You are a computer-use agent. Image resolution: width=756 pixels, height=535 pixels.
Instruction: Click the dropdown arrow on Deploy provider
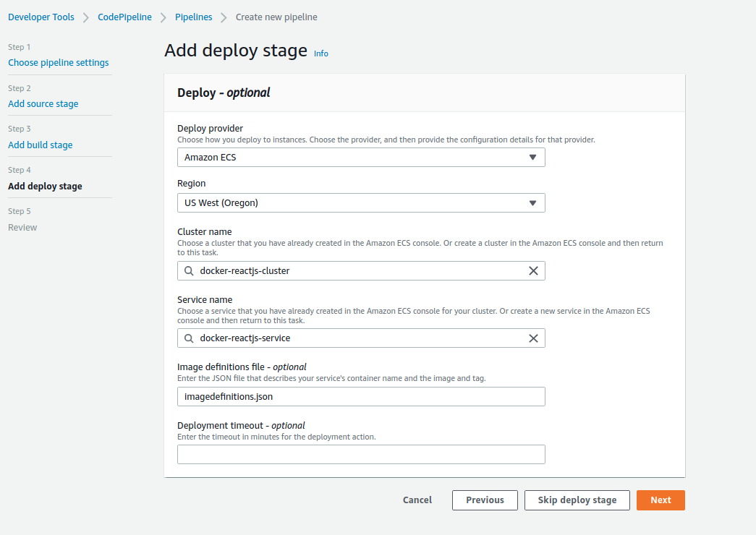tap(534, 157)
